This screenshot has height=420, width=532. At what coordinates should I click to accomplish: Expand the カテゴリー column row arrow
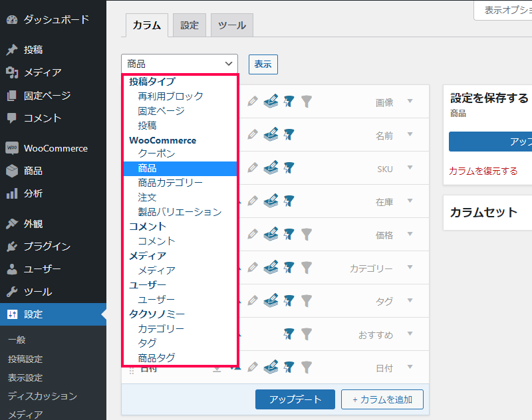coord(410,267)
